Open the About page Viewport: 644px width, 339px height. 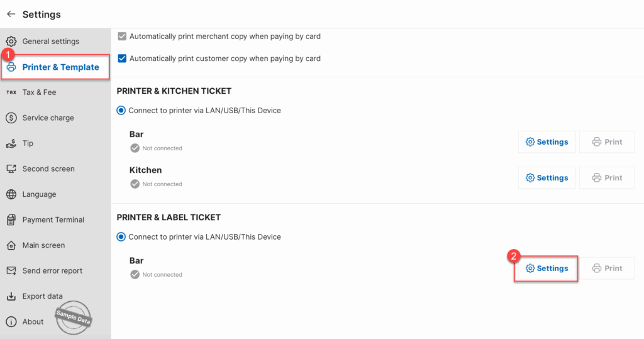point(33,322)
